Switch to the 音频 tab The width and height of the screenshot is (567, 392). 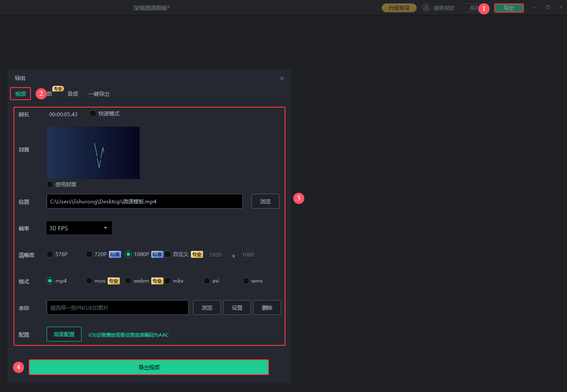tap(73, 94)
